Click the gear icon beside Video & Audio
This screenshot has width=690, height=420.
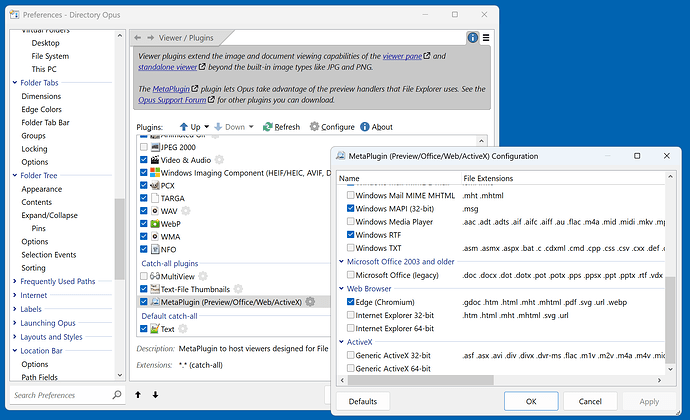point(218,160)
